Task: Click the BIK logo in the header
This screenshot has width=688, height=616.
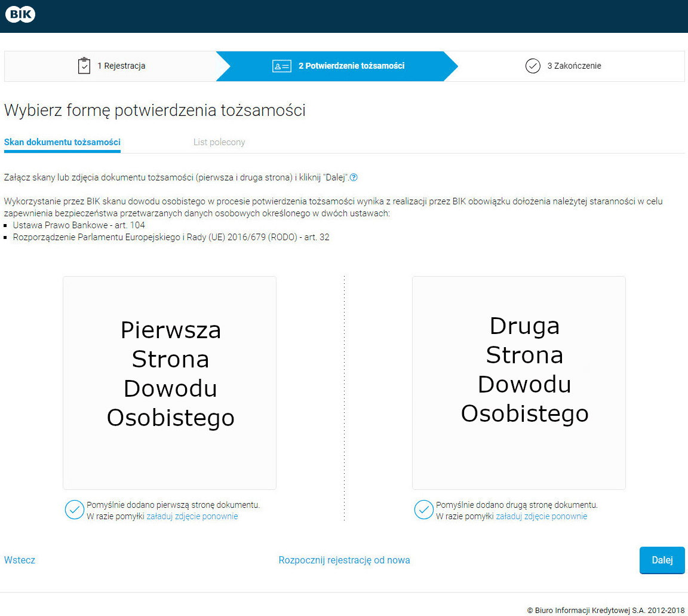Action: [20, 16]
